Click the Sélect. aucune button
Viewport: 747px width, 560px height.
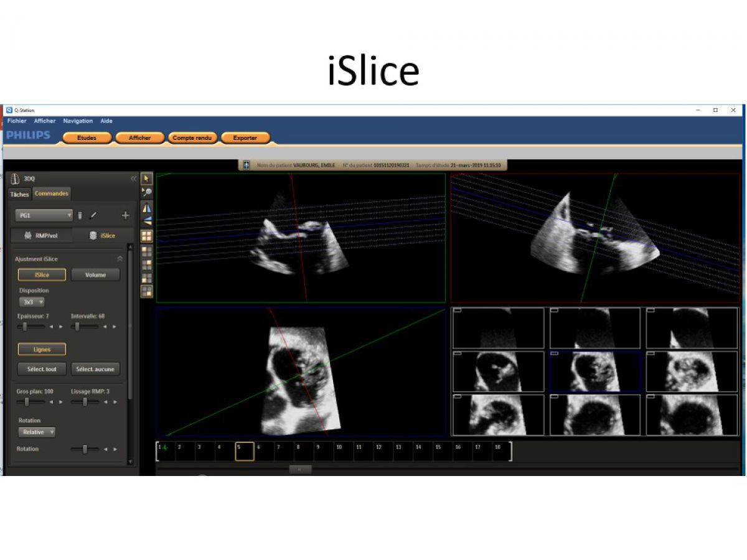click(95, 369)
